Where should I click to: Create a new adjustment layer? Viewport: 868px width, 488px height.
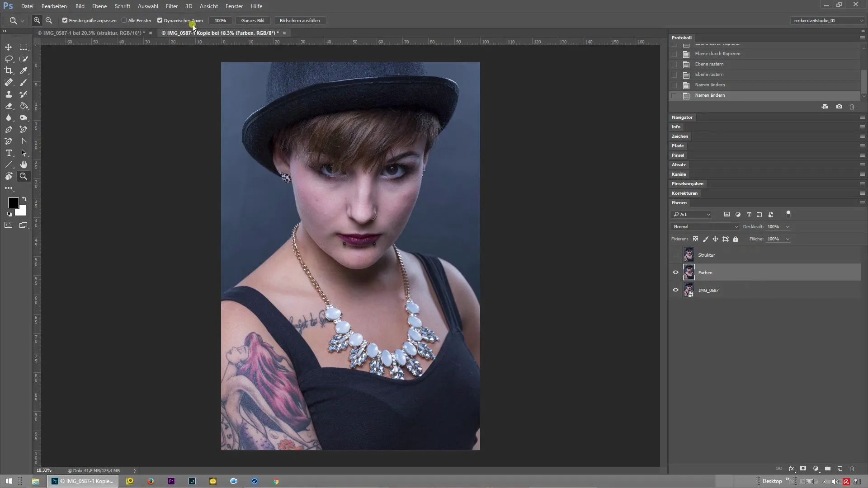[816, 469]
